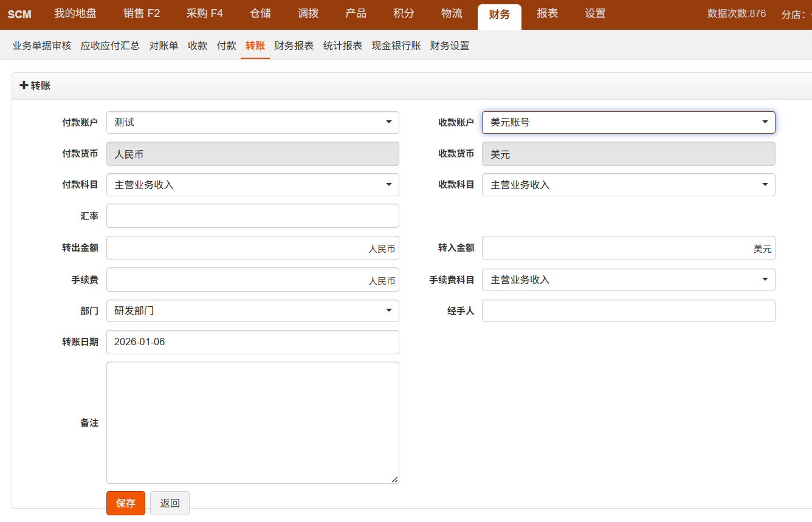Click the 经手人 text field
812x522 pixels.
628,311
